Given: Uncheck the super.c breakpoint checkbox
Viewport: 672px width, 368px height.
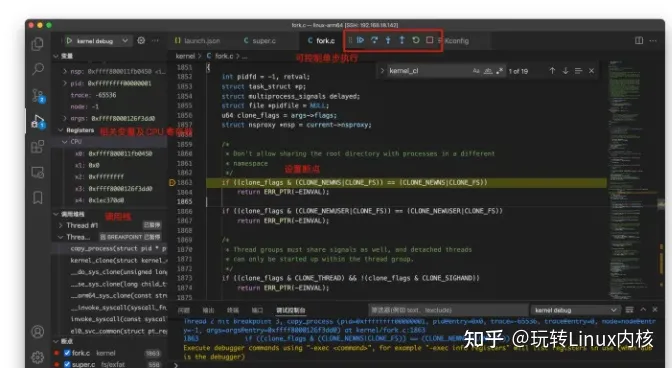Looking at the screenshot, I should (67, 364).
